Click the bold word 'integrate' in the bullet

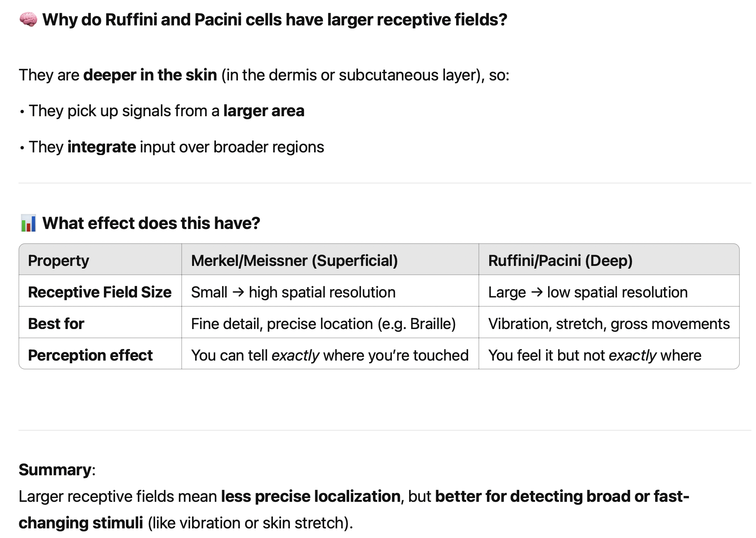[x=102, y=147]
